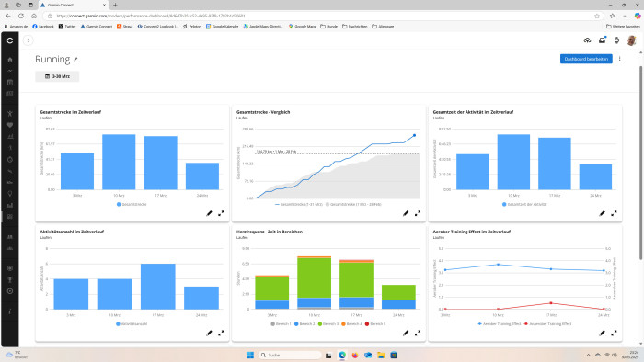Click the taskbar Suche search box

pos(290,355)
